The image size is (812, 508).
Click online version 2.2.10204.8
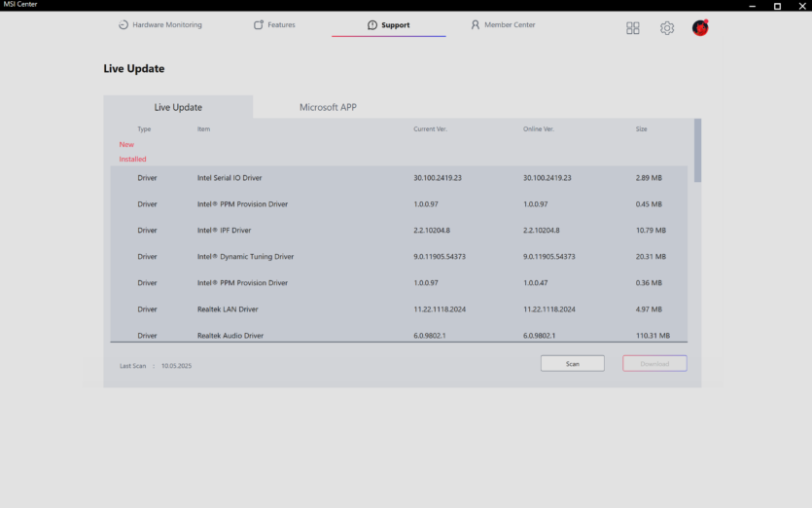pos(541,230)
